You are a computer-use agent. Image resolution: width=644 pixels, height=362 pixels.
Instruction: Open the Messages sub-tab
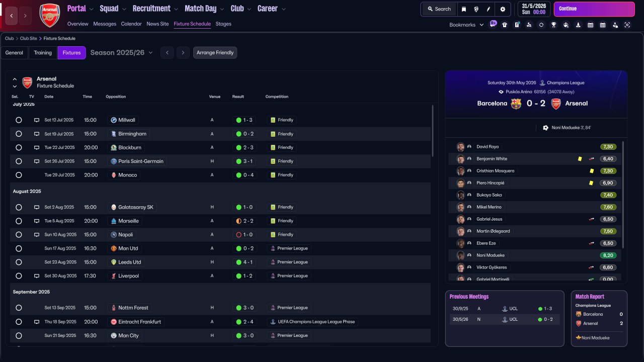tap(105, 24)
